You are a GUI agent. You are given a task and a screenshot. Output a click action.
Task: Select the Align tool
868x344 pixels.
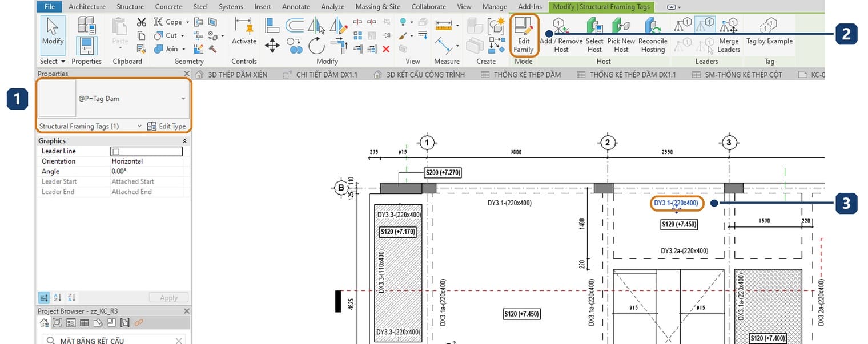click(x=272, y=25)
